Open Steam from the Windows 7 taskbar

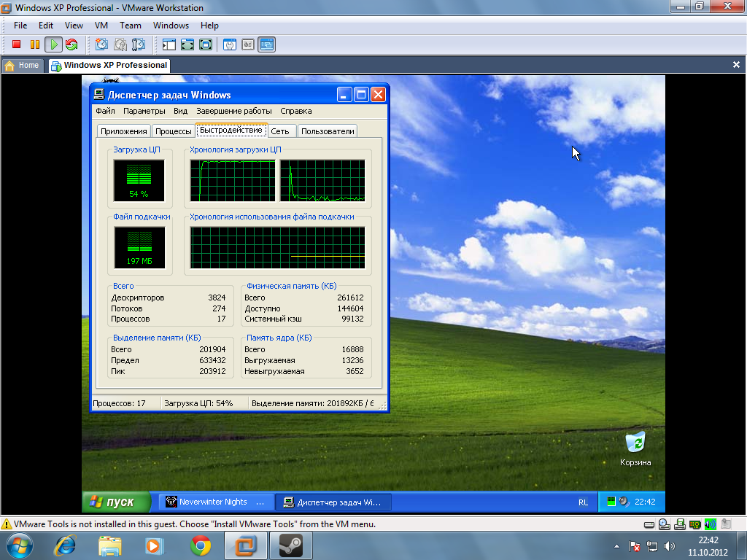[x=291, y=545]
